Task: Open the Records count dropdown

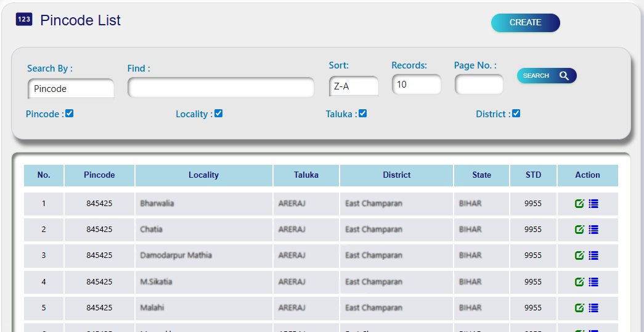Action: click(417, 85)
